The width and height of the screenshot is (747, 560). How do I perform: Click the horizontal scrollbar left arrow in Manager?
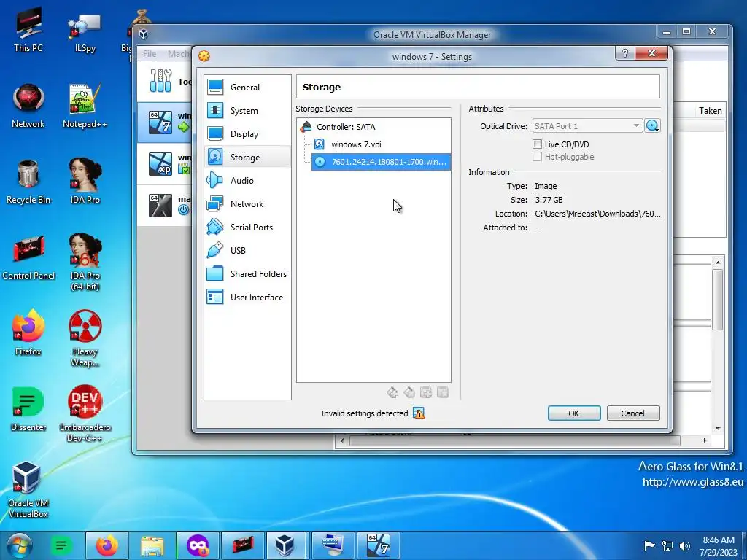[x=341, y=441]
